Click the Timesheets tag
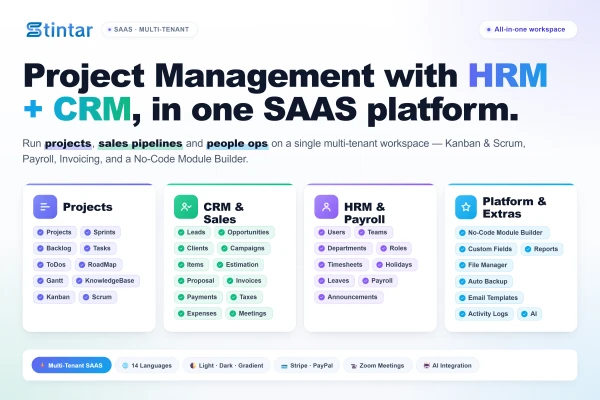 341,264
